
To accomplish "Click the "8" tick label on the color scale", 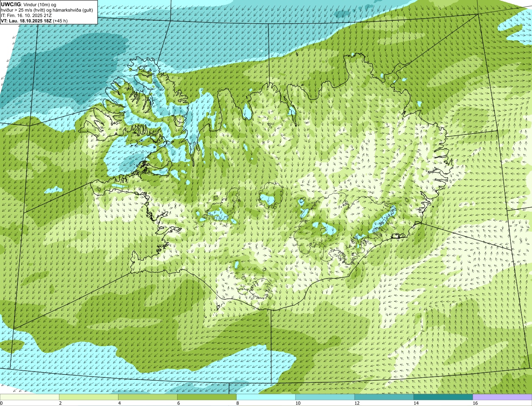I will tap(237, 403).
